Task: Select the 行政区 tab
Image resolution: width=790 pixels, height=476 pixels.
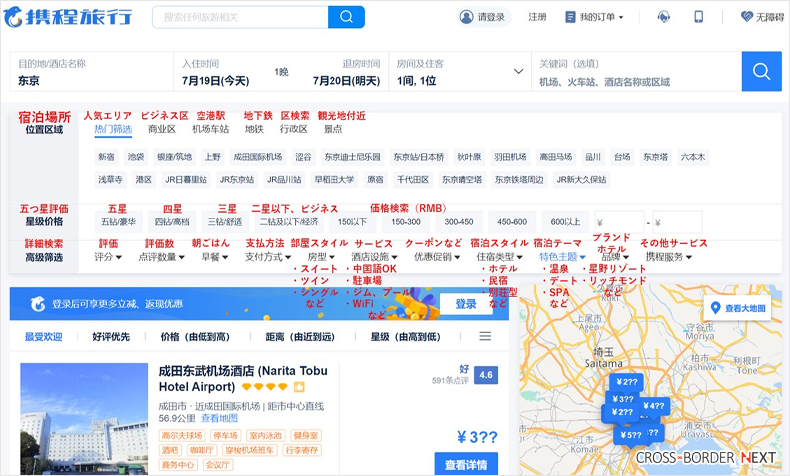Action: tap(294, 129)
